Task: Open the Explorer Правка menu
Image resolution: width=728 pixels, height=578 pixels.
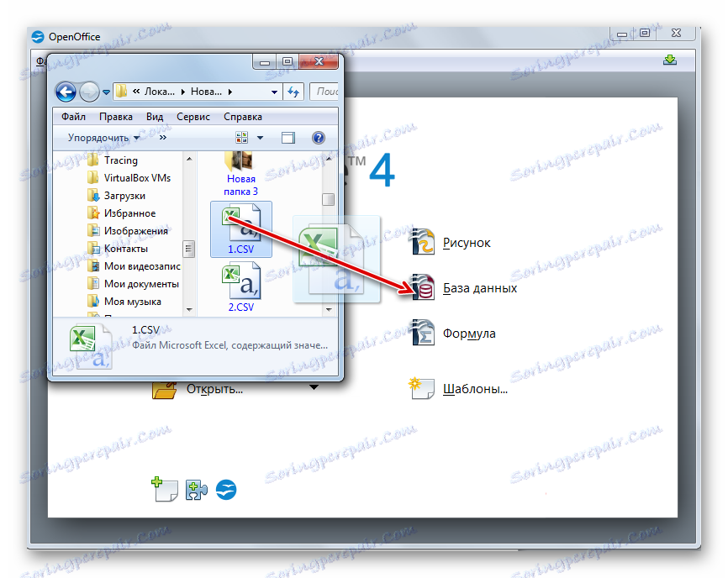Action: (116, 117)
